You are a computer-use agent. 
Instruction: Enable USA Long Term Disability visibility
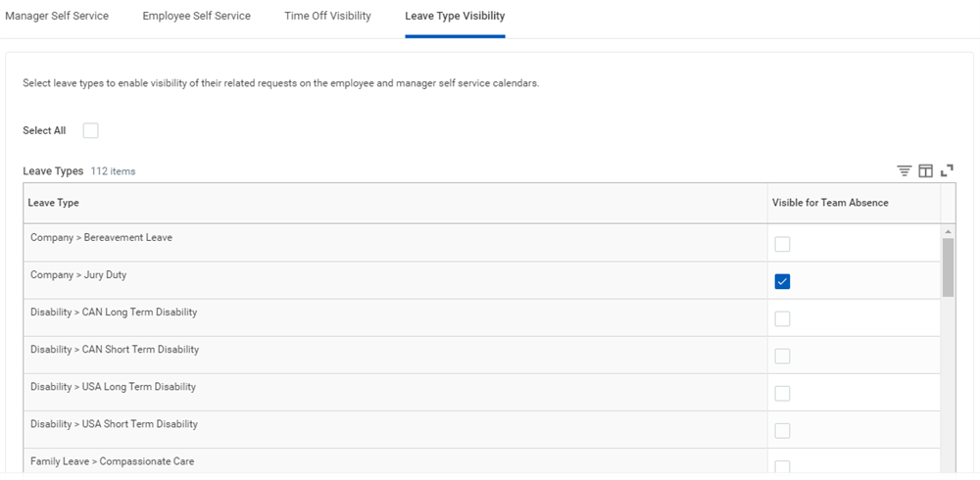click(x=782, y=394)
